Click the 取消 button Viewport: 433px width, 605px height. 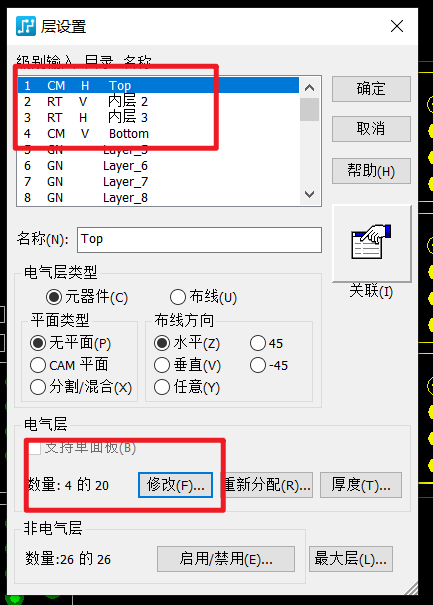(x=371, y=128)
